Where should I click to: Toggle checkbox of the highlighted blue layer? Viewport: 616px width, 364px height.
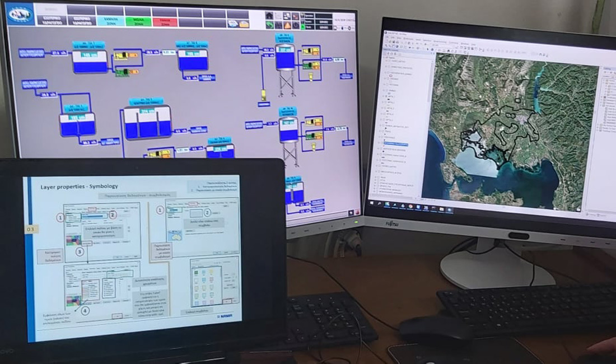(x=381, y=143)
